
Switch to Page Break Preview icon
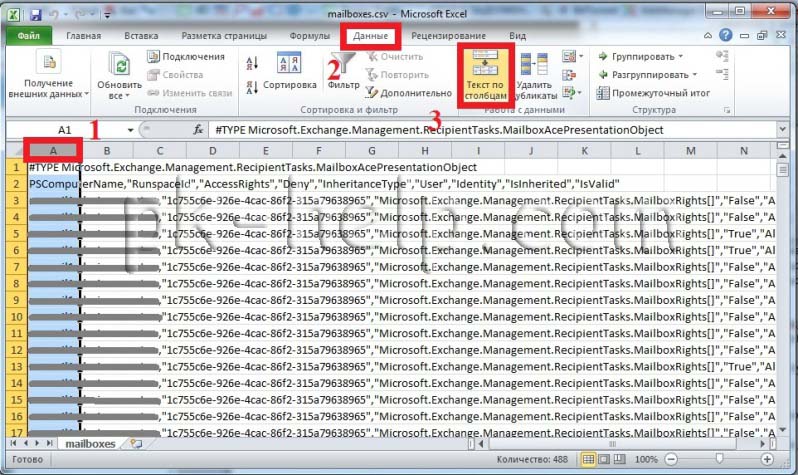point(619,460)
